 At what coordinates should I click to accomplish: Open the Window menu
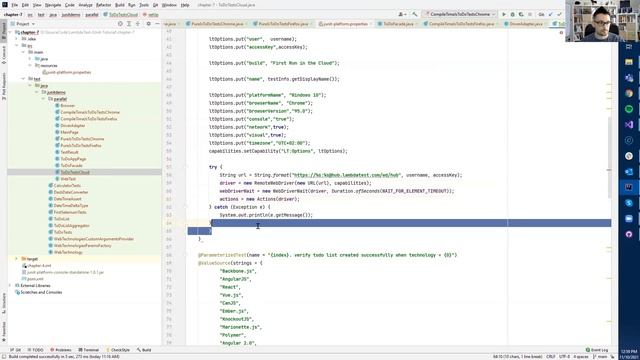click(x=169, y=5)
